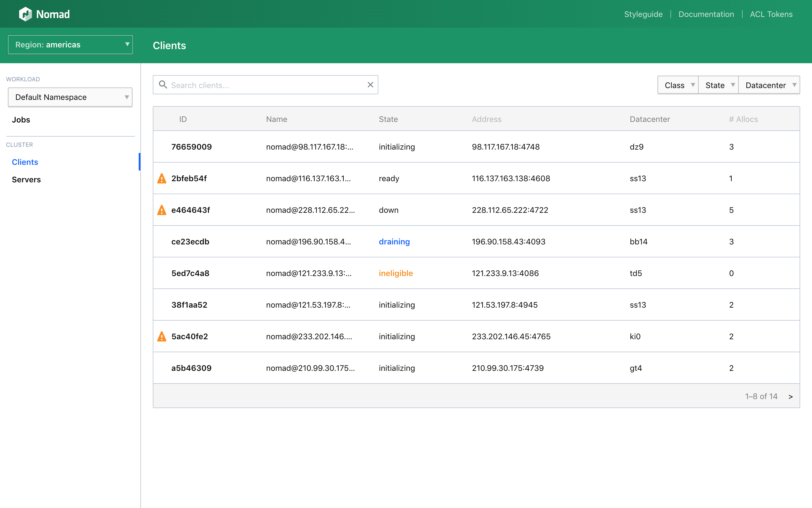Click the draining state of ce23ecdb
The image size is (812, 508).
pos(394,242)
